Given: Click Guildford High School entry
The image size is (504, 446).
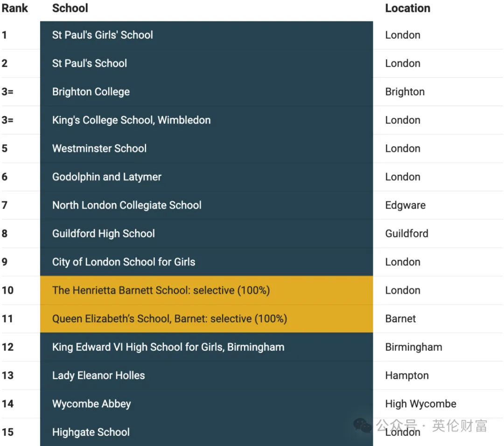Looking at the screenshot, I should [x=104, y=234].
